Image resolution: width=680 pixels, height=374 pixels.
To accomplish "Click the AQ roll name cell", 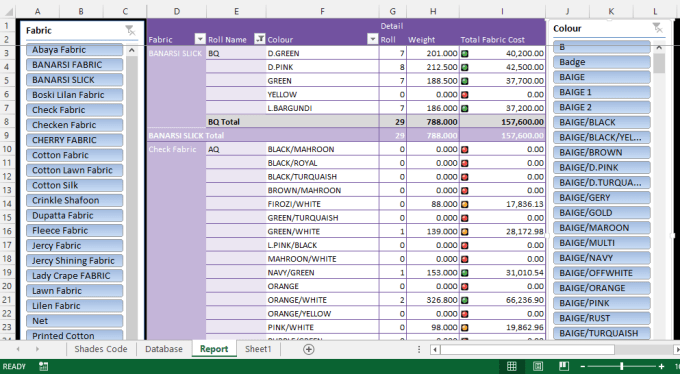I will coord(236,149).
